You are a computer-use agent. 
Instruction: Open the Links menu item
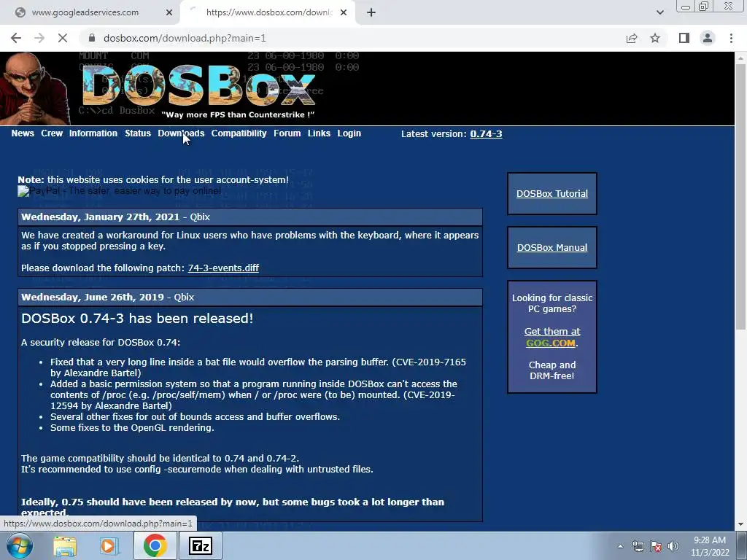click(x=319, y=133)
